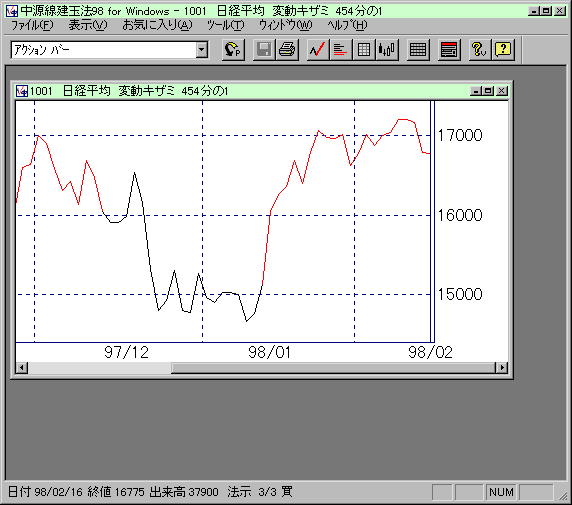Select the red line chart icon
Image resolution: width=572 pixels, height=505 pixels.
tap(317, 49)
